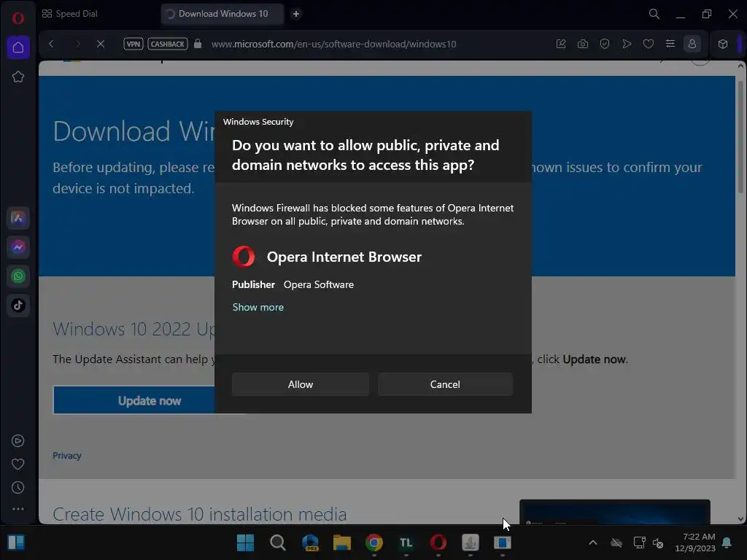Switch to the Speed Dial tab
Viewport: 747px width, 560px height.
69,14
